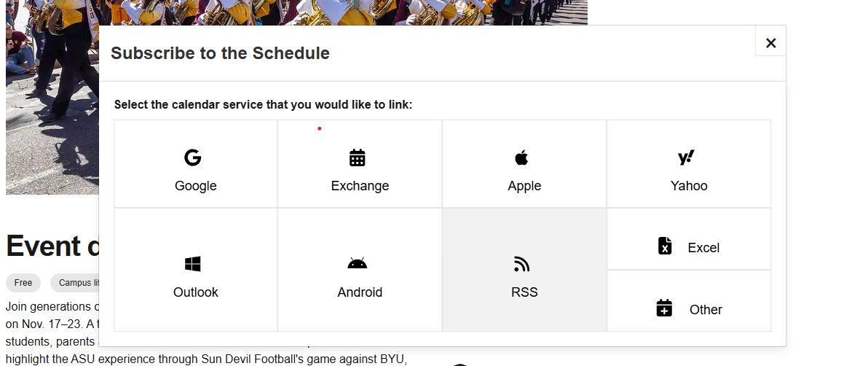Click the Excel spreadsheet file icon

pos(665,246)
